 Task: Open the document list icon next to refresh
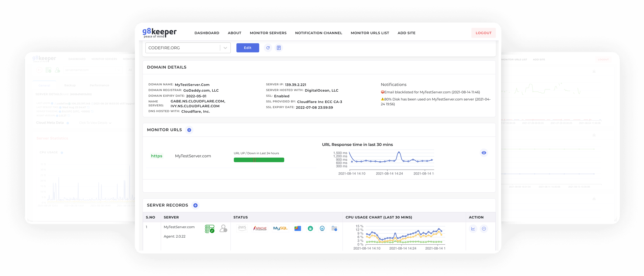point(279,48)
